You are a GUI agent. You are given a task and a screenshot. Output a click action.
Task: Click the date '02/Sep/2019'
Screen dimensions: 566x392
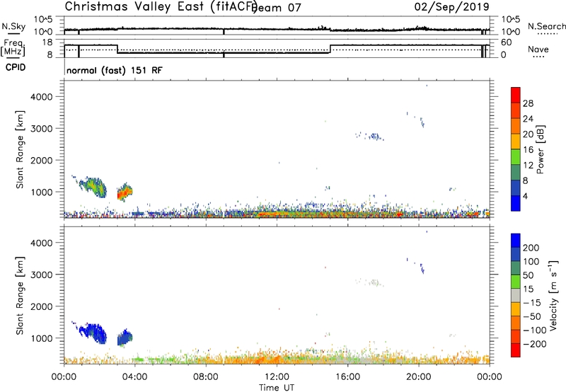click(x=451, y=7)
